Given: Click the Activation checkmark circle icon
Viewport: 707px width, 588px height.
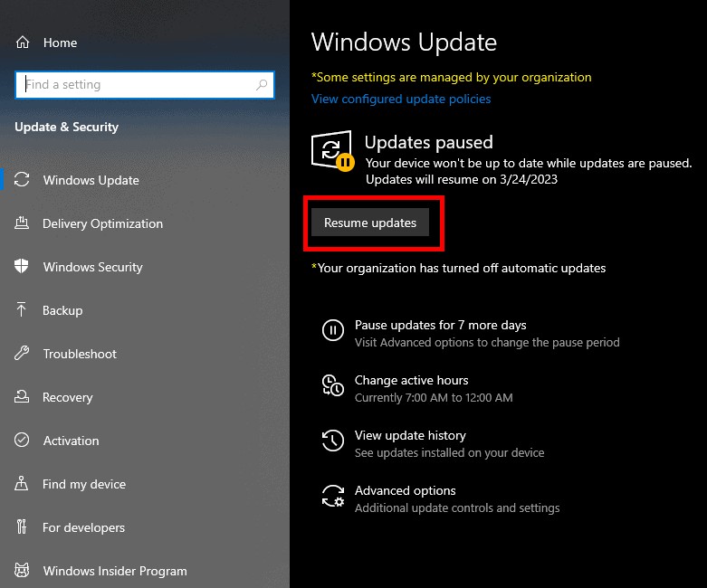Looking at the screenshot, I should coord(22,440).
